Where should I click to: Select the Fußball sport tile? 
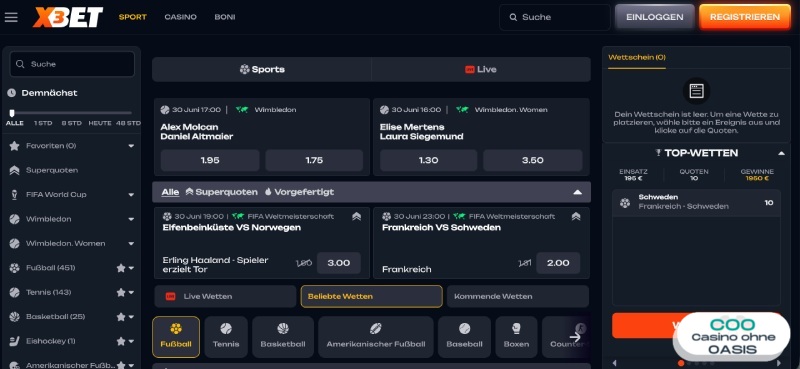point(176,336)
